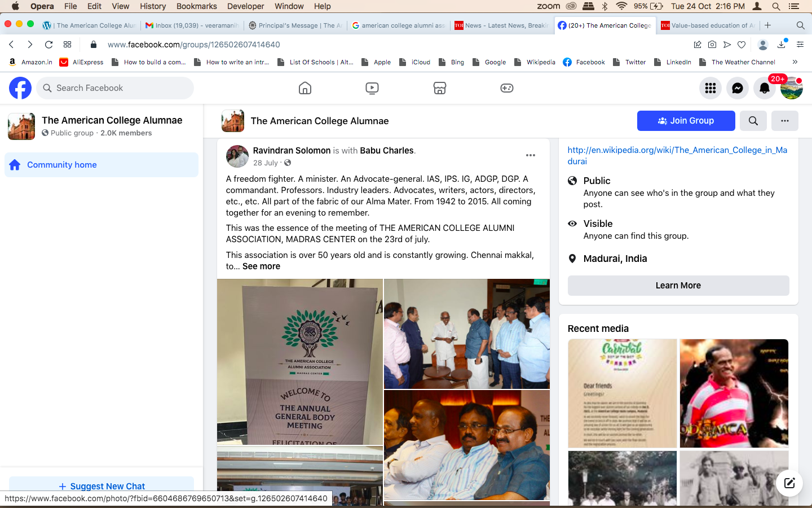Open the Messenger chat icon

(x=737, y=88)
